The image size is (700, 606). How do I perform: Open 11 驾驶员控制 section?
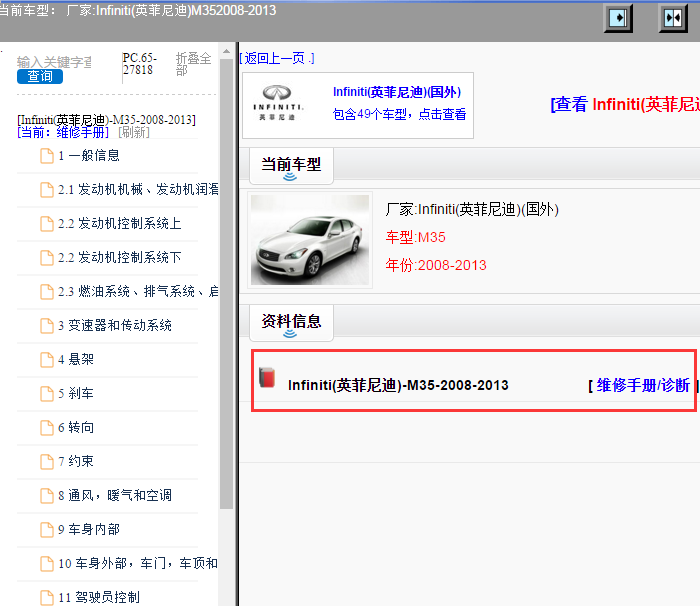point(99,597)
